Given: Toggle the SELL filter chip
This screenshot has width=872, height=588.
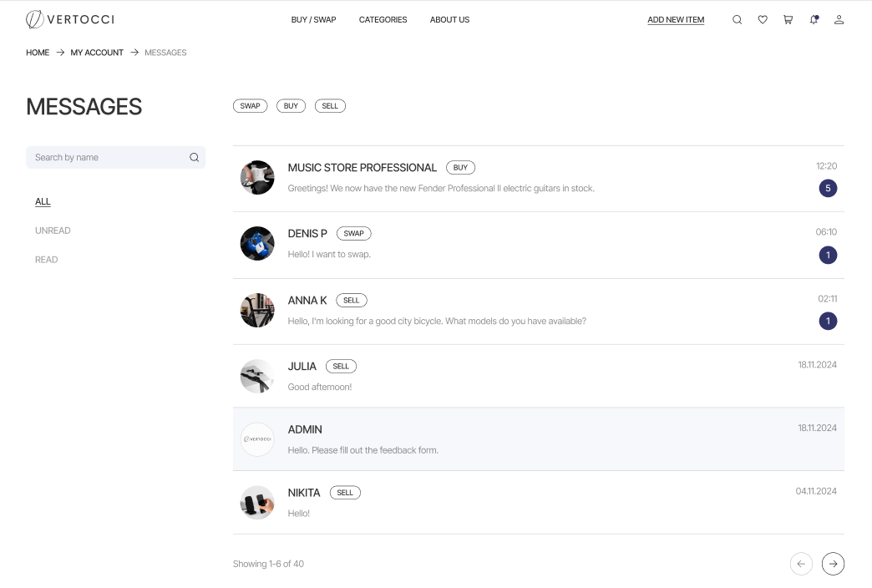Looking at the screenshot, I should pyautogui.click(x=330, y=106).
